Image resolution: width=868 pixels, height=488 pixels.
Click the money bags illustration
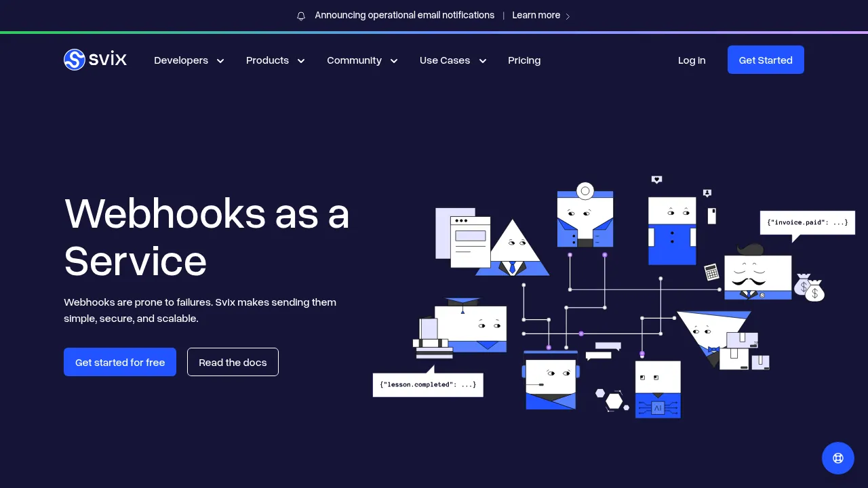point(810,287)
